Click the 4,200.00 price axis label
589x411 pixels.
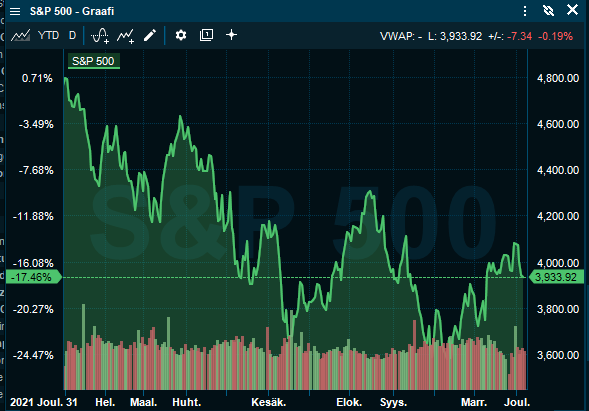[x=558, y=216]
